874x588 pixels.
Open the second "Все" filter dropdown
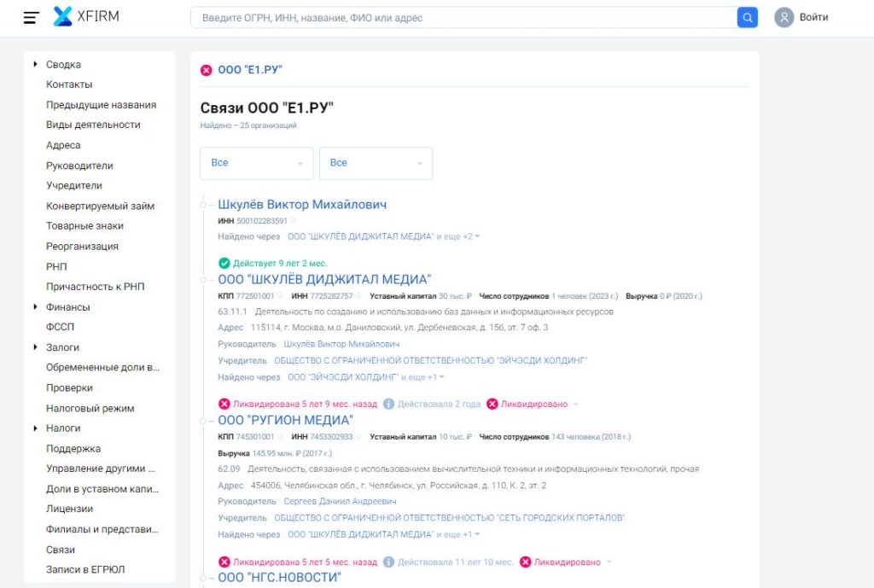pos(376,163)
